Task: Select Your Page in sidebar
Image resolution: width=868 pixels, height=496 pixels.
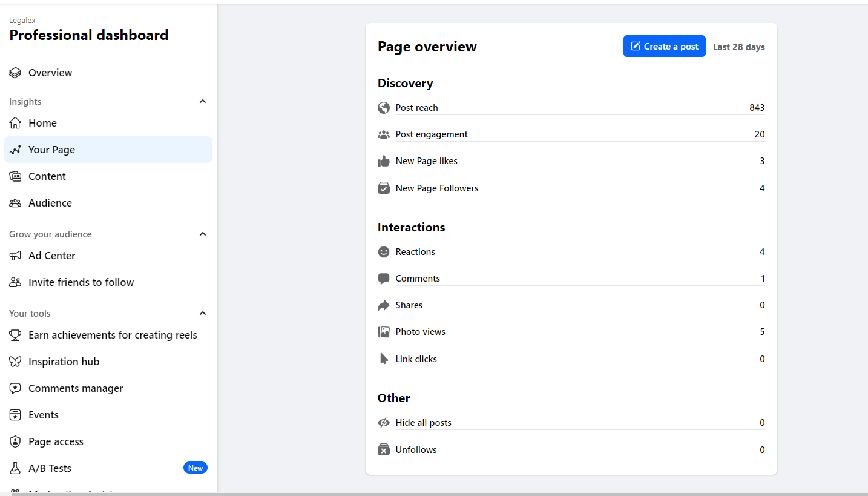Action: point(108,150)
